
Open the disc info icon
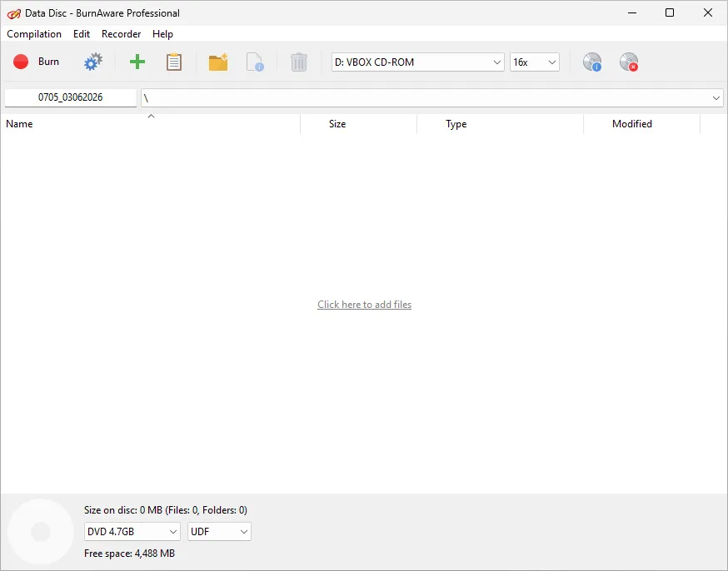point(592,62)
